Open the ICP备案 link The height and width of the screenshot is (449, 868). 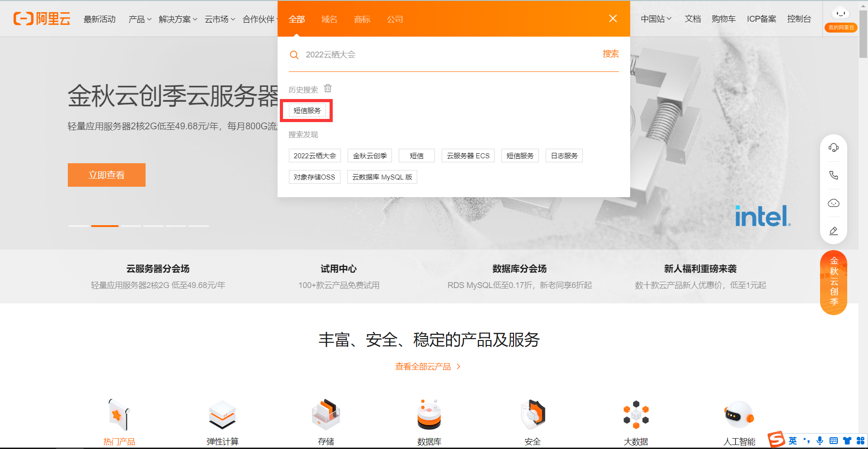(x=761, y=19)
